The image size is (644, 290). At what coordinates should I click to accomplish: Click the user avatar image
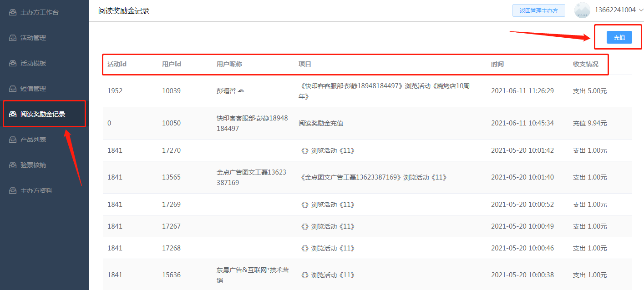582,10
